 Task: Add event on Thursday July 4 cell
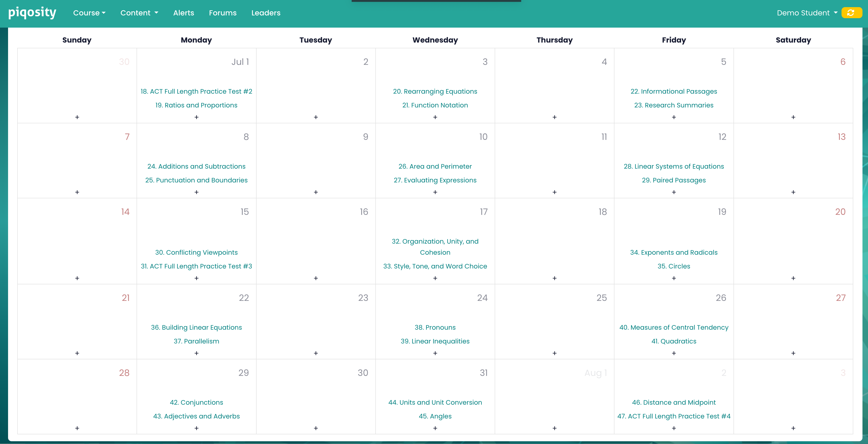pos(554,117)
